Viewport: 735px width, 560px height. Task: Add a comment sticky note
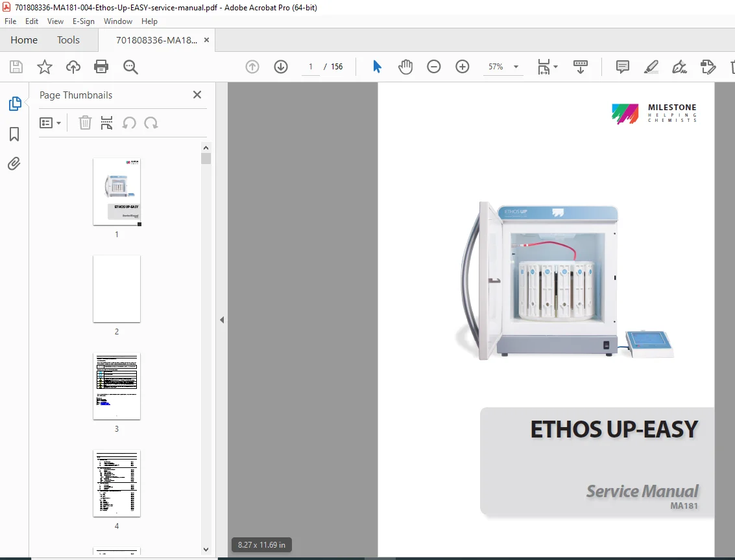pos(623,67)
